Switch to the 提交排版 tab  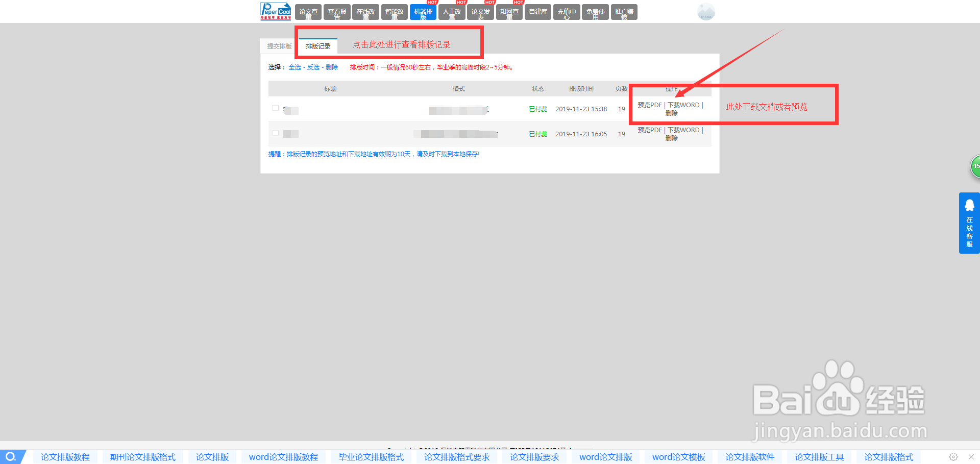click(x=279, y=46)
